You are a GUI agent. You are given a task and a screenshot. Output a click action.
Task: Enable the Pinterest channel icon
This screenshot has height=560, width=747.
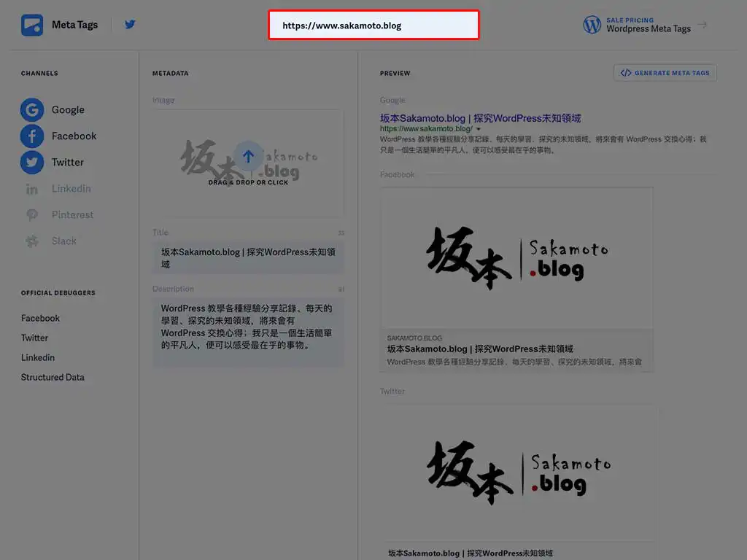pyautogui.click(x=31, y=215)
